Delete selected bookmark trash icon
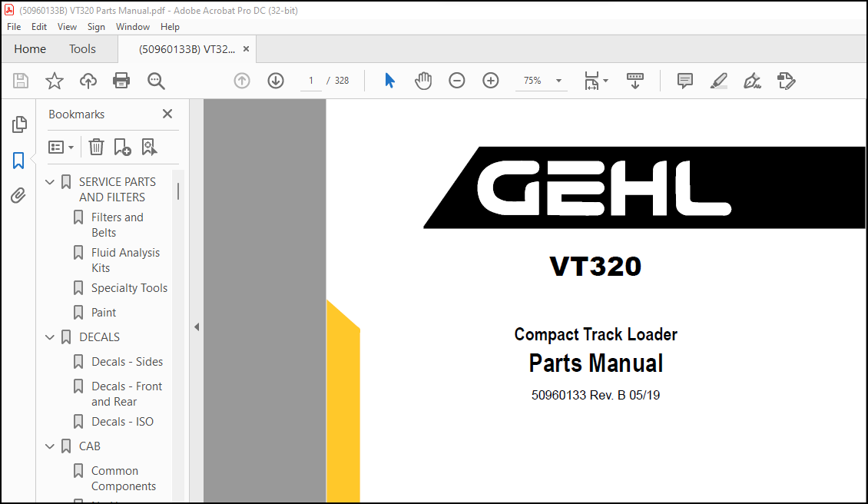868x504 pixels. 96,147
